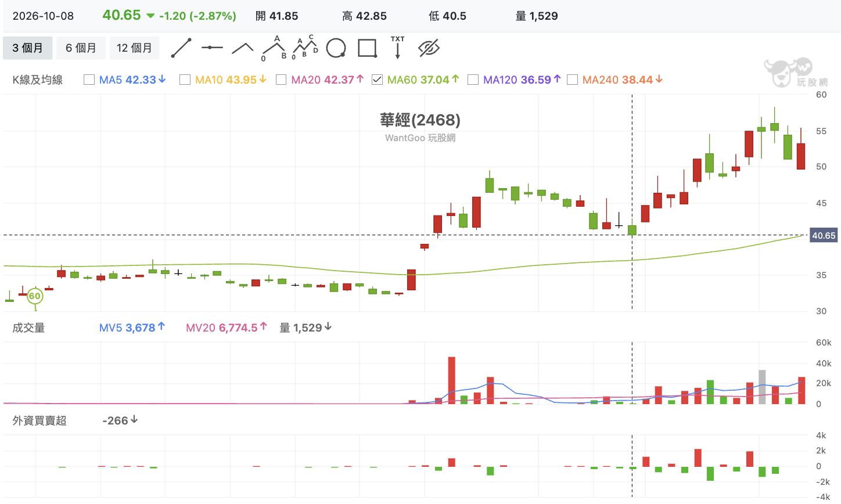841x504 pixels.
Task: Switch to the 6 個月 range
Action: [81, 48]
